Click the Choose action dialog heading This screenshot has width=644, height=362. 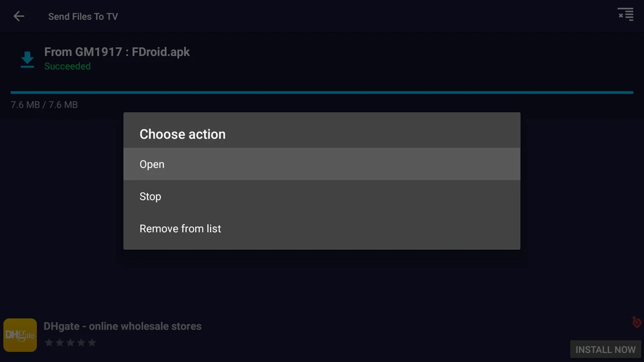coord(182,134)
